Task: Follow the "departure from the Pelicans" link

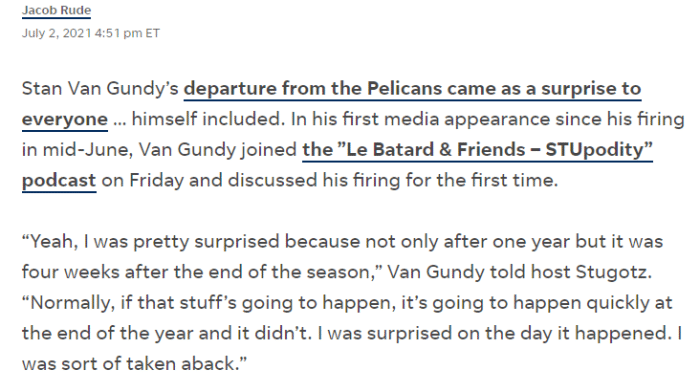Action: point(412,89)
